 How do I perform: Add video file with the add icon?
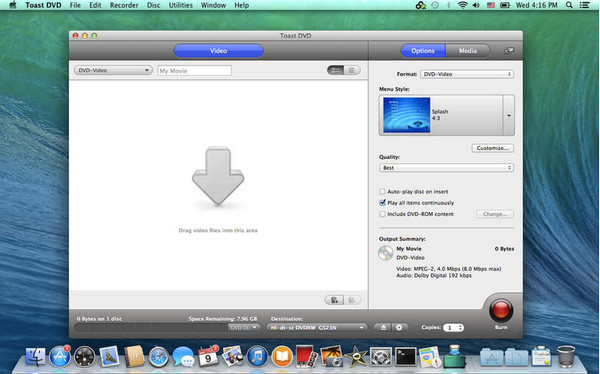(x=334, y=300)
